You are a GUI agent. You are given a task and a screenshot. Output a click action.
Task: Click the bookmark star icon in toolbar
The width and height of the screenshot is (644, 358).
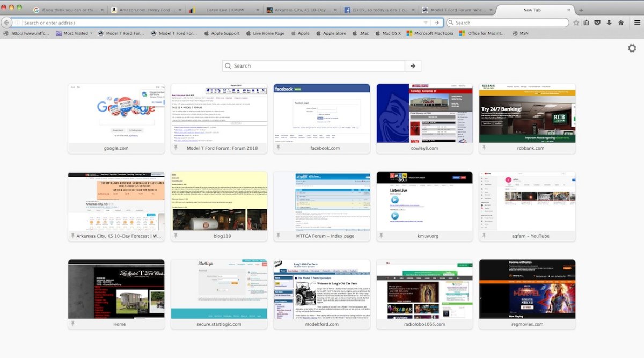(576, 23)
